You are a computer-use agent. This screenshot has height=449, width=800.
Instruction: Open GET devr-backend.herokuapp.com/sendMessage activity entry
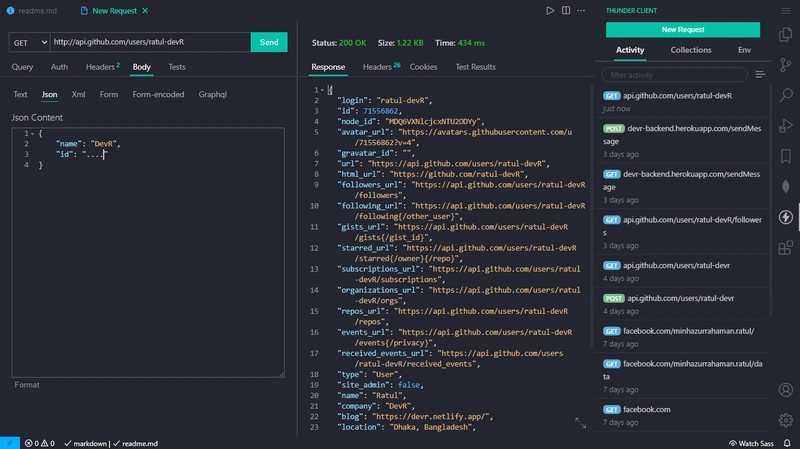click(684, 187)
